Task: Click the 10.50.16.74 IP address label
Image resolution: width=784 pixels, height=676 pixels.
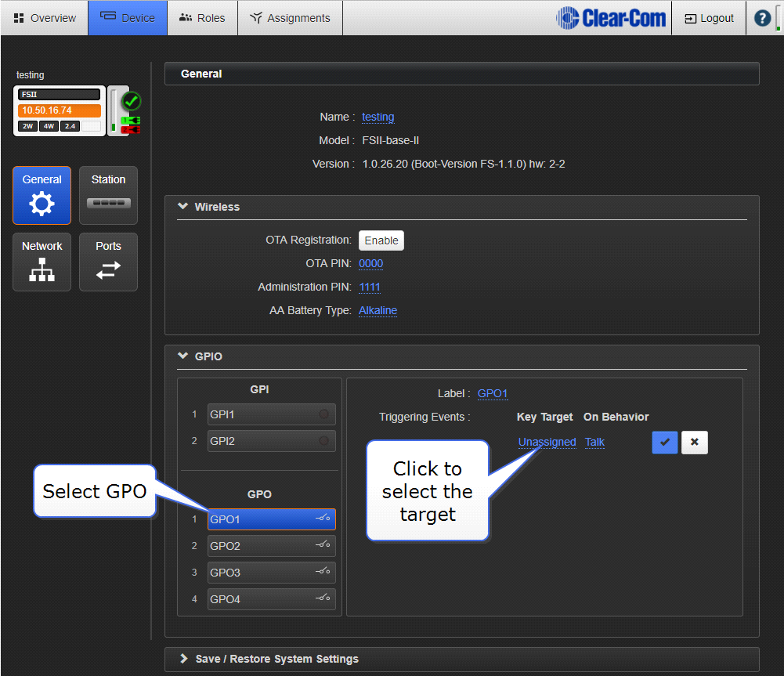Action: click(x=60, y=110)
